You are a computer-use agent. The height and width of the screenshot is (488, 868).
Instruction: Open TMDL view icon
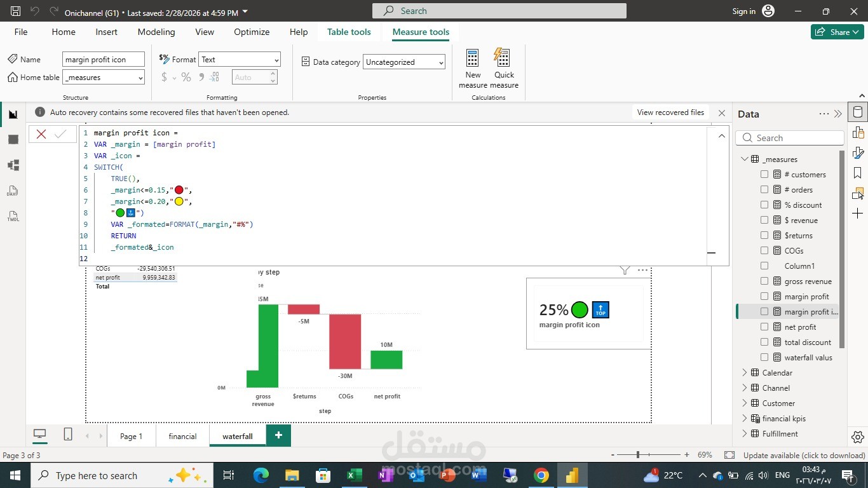[x=13, y=216]
